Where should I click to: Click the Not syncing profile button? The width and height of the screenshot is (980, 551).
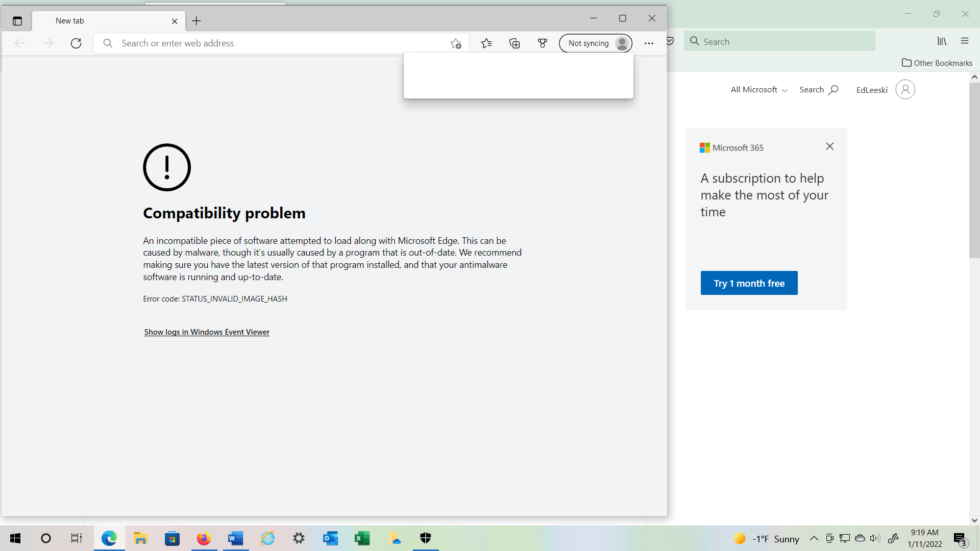(595, 43)
